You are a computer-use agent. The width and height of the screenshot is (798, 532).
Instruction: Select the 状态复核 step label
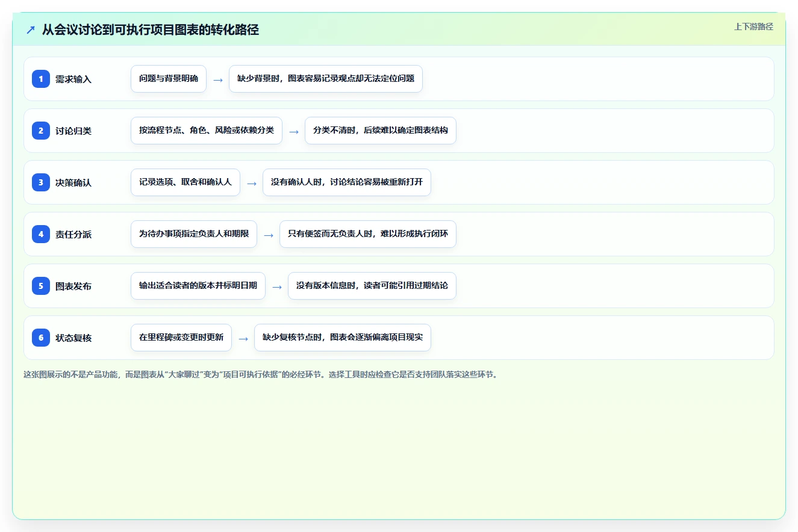pos(73,338)
